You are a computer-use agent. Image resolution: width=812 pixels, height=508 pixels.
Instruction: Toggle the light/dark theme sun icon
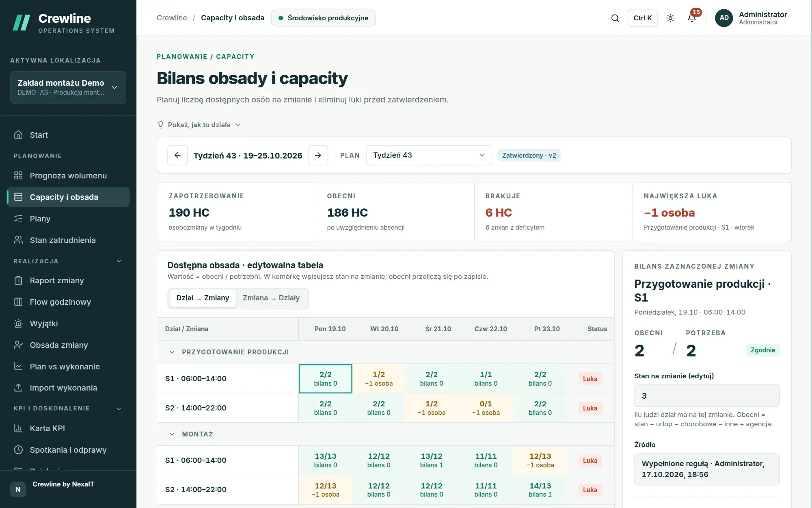670,18
